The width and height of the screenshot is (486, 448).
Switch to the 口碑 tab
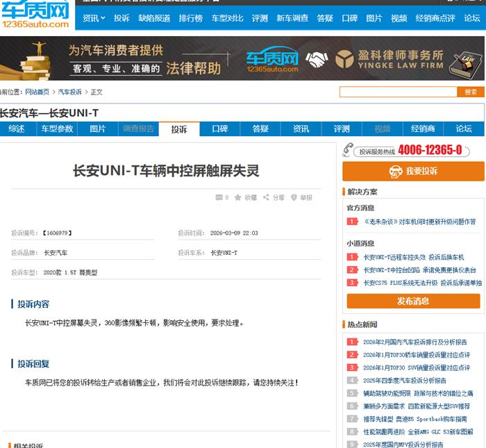tap(219, 129)
